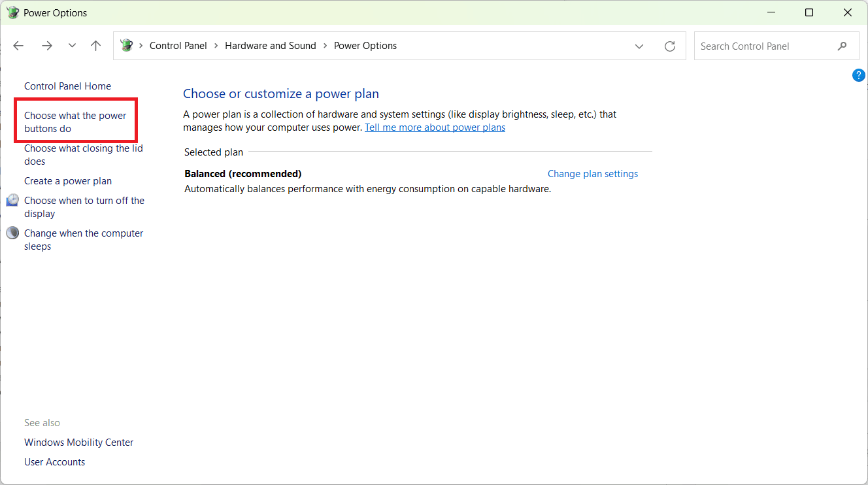868x485 pixels.
Task: Open Change when the computer sleeps
Action: (84, 240)
